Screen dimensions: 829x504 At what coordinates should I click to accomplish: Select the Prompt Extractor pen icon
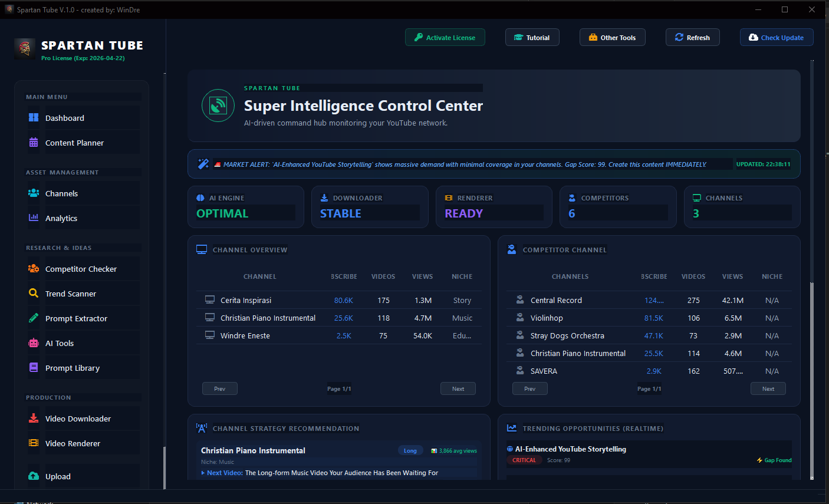click(x=34, y=318)
